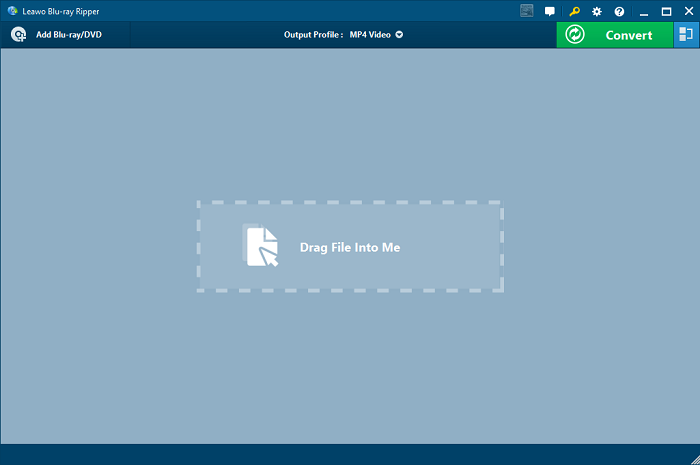Open the feedback speech-bubble icon
This screenshot has height=465, width=700.
coord(550,12)
